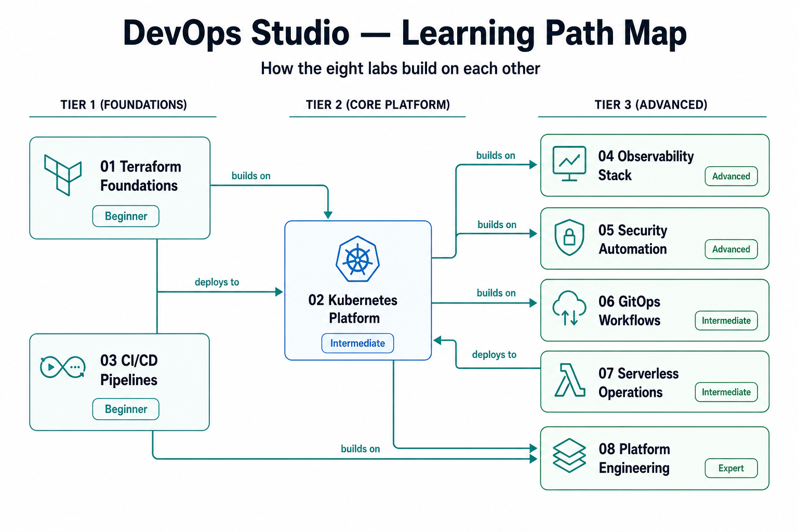Click the Serverless lambda icon
This screenshot has height=532, width=798.
click(x=569, y=380)
